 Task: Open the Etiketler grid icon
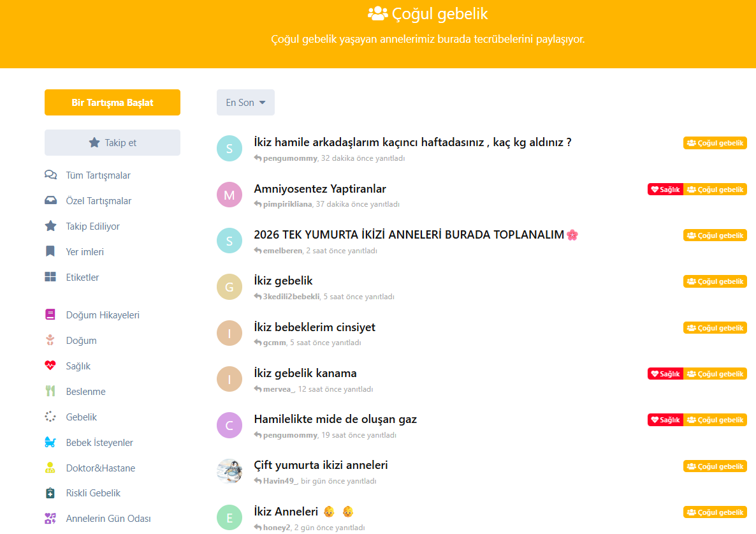tap(50, 277)
